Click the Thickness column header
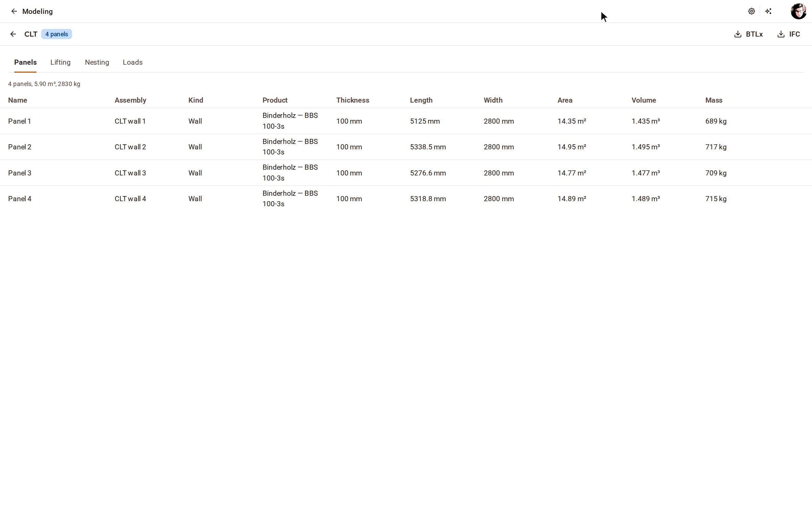 click(x=353, y=100)
